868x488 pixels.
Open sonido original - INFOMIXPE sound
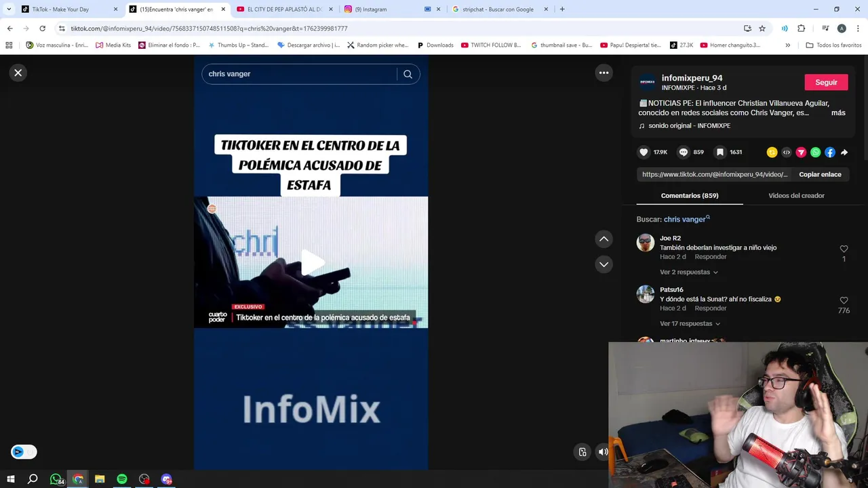(689, 126)
